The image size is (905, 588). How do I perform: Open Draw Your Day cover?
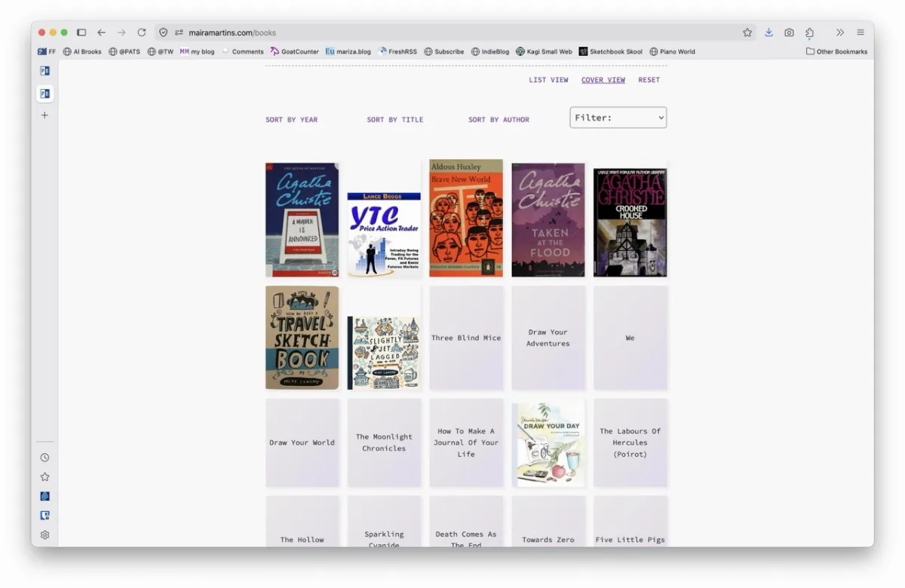click(548, 444)
